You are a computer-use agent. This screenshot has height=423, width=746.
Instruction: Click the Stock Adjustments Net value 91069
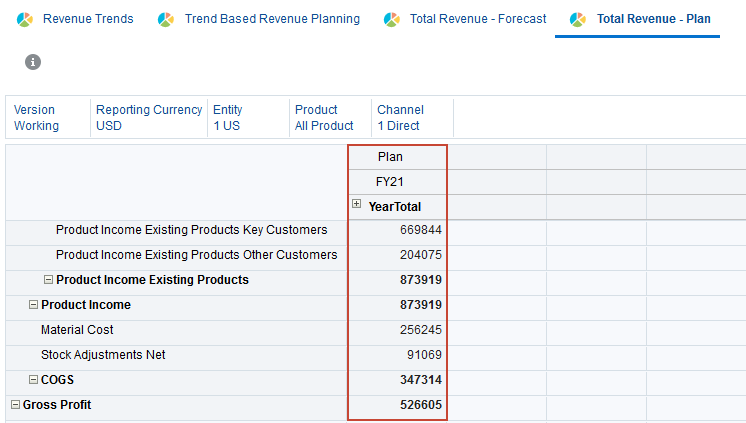pyautogui.click(x=424, y=355)
